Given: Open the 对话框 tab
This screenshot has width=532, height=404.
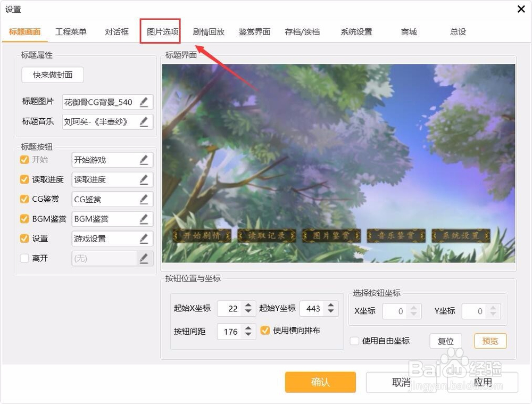Looking at the screenshot, I should 117,32.
